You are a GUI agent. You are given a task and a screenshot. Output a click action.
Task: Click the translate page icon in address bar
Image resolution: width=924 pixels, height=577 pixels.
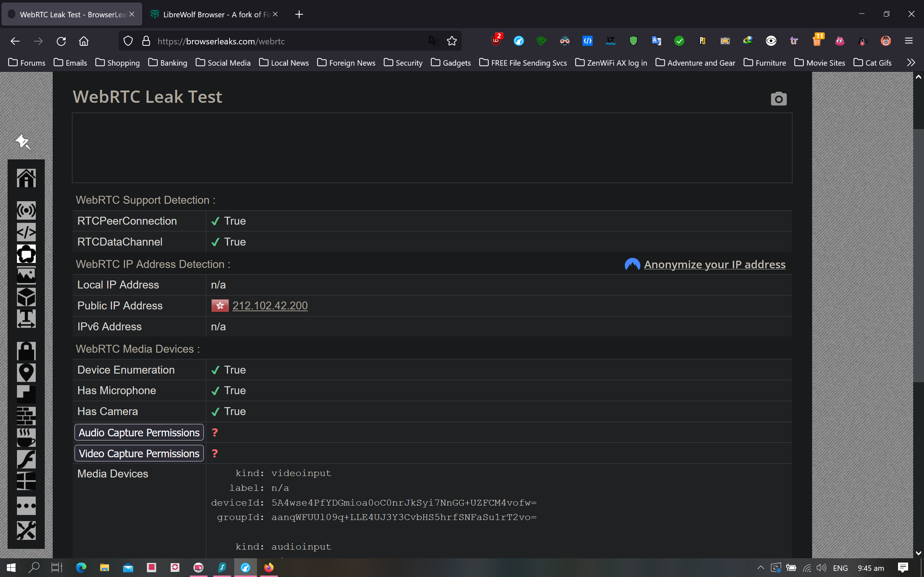click(433, 41)
